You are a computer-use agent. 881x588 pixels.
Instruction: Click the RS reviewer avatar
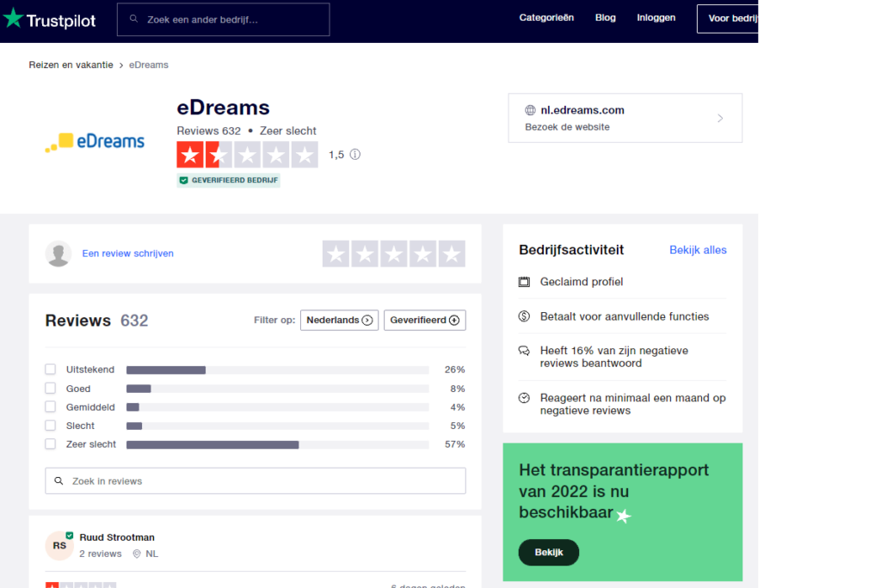coord(59,545)
